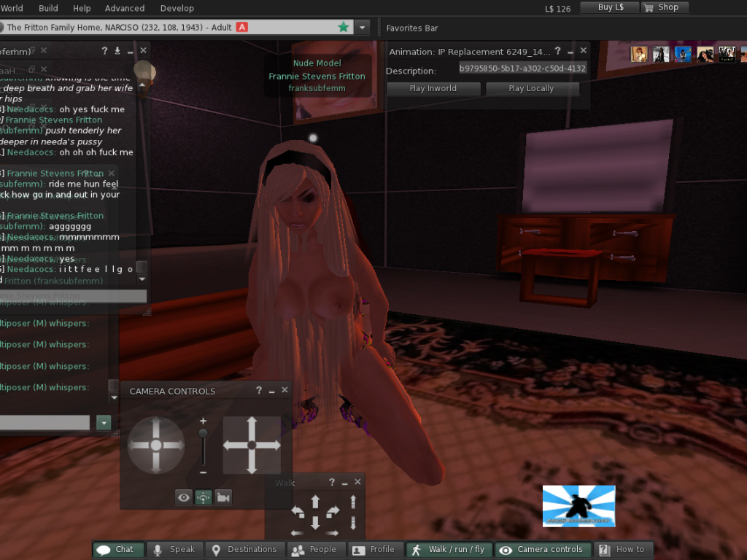Image resolution: width=747 pixels, height=560 pixels.
Task: Open help for the Animation panel
Action: (557, 51)
